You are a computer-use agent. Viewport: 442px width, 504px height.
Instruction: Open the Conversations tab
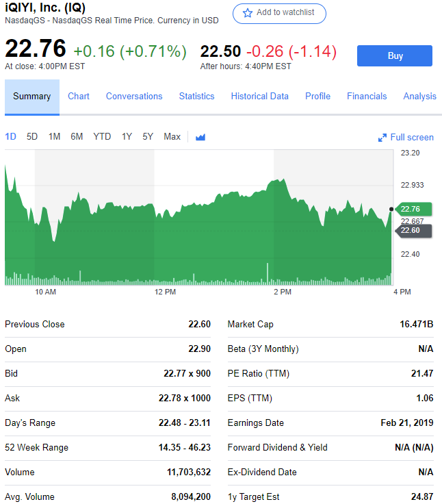(134, 96)
